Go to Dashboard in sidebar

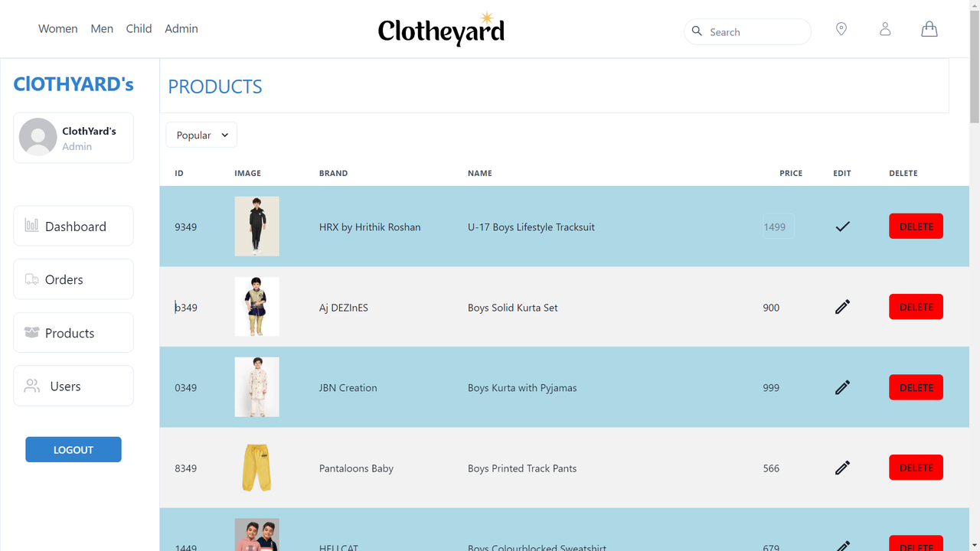click(73, 226)
